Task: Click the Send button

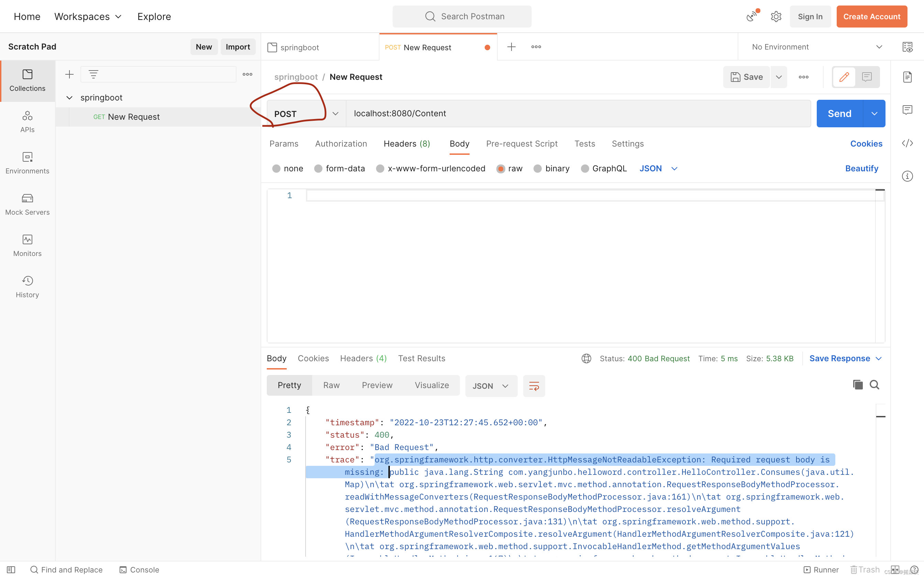Action: [839, 114]
